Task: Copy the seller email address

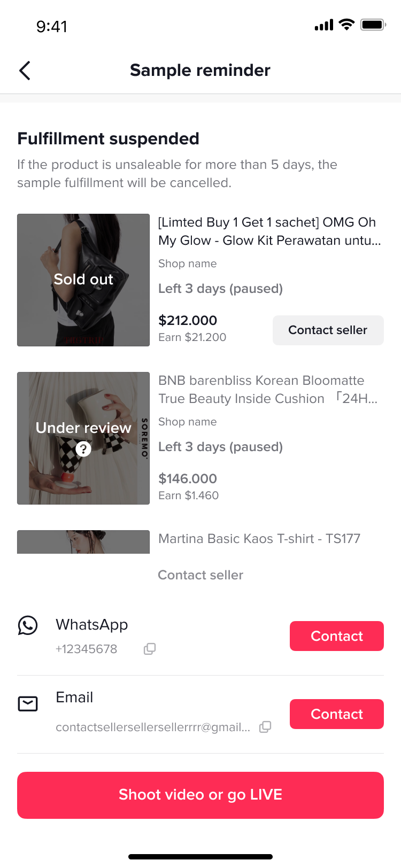Action: 265,727
